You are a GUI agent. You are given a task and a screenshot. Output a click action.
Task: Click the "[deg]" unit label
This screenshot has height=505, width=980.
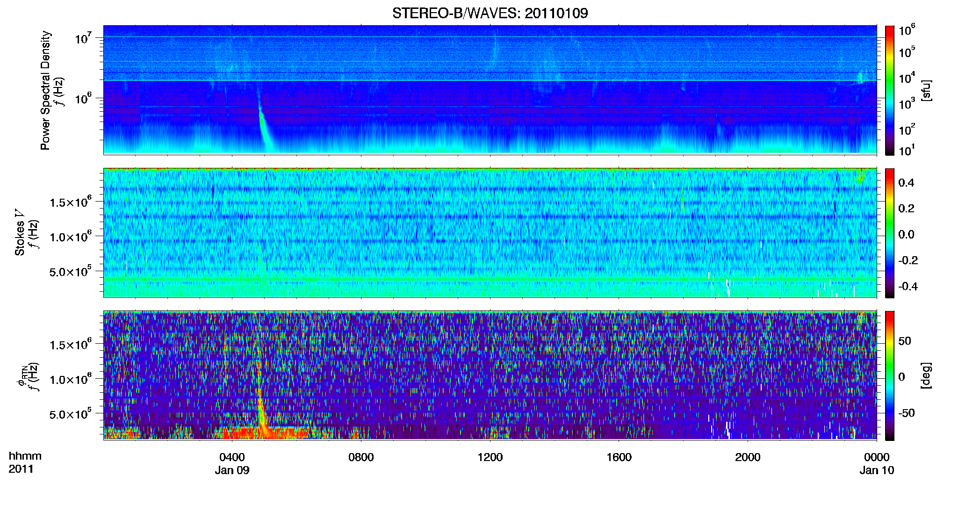click(x=926, y=375)
